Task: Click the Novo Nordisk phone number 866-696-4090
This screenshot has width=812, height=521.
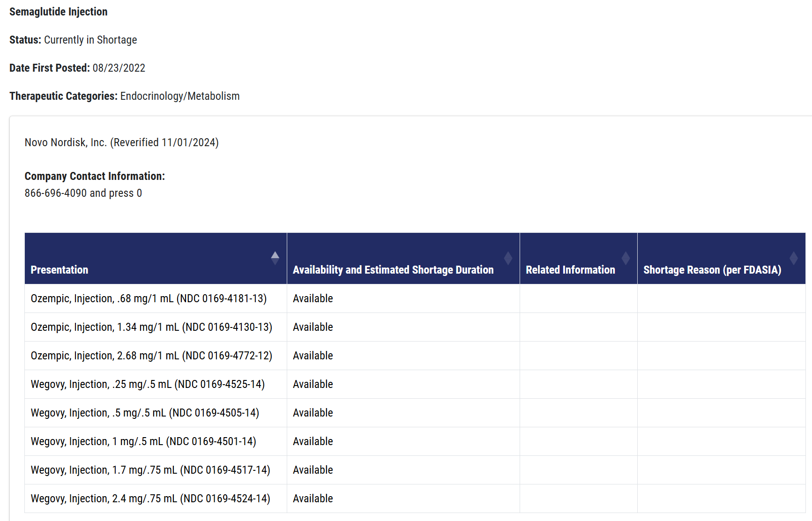Action: point(56,193)
